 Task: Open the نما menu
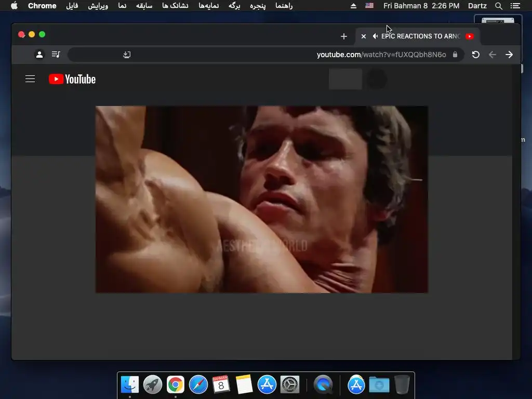[122, 6]
